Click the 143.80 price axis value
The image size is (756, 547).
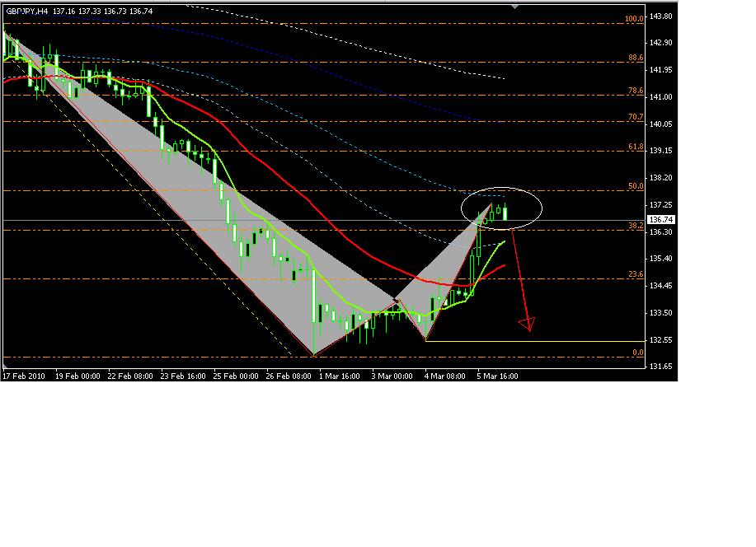(x=662, y=16)
